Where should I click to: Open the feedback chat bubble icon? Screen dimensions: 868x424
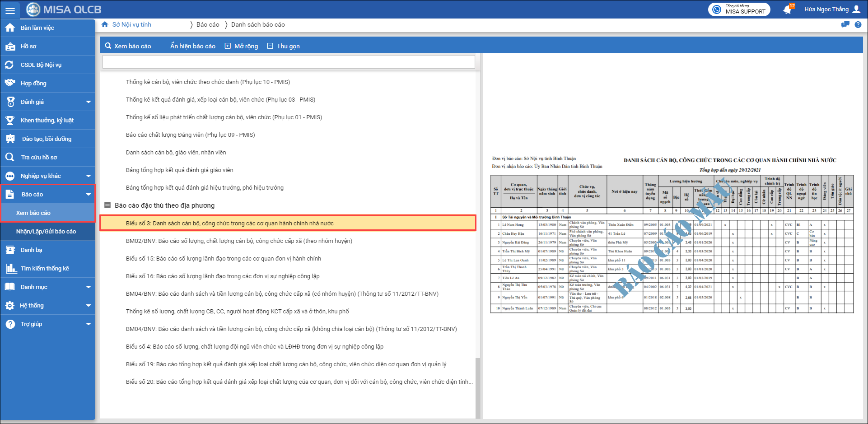pos(845,25)
